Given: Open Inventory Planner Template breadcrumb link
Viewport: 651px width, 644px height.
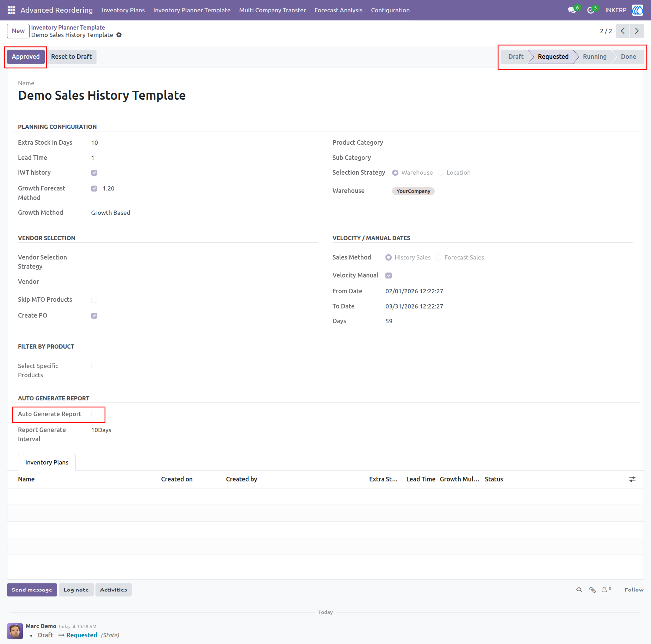Looking at the screenshot, I should (x=68, y=27).
